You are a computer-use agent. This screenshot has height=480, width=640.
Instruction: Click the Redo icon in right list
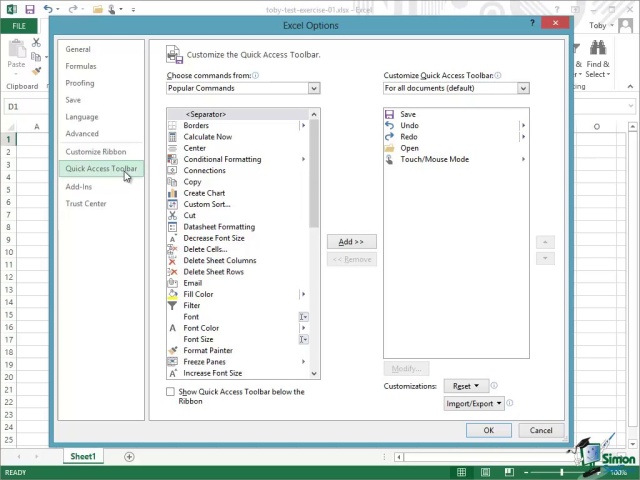(390, 137)
